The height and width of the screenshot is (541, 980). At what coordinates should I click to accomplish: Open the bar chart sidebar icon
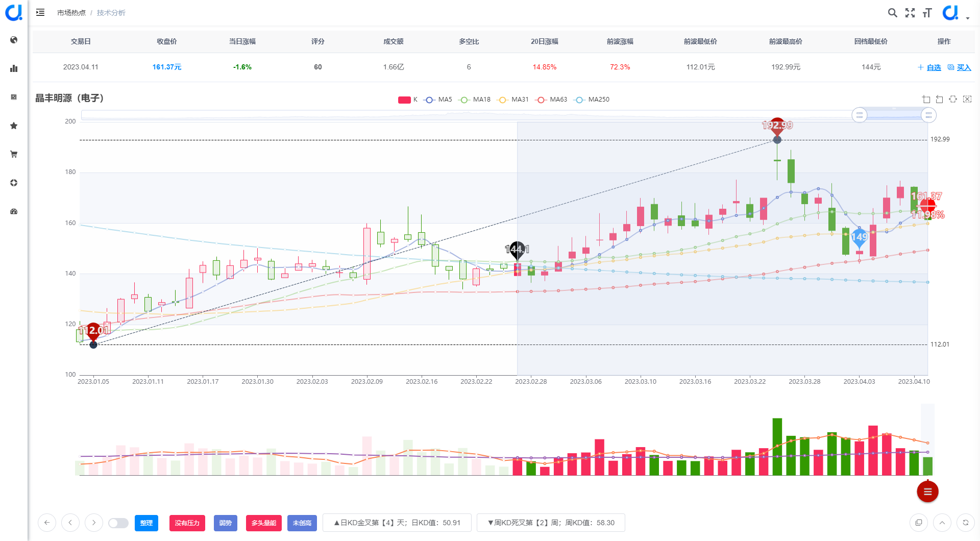coord(14,68)
